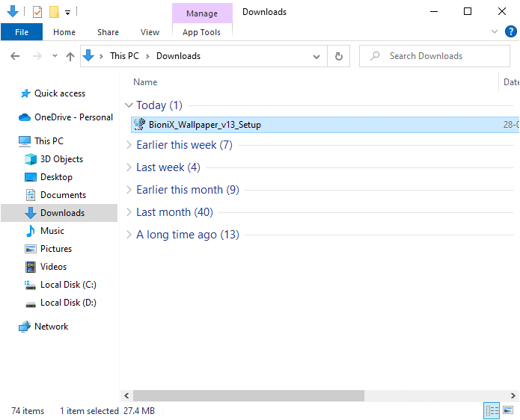
Task: Sort by the Name column header
Action: tap(145, 82)
